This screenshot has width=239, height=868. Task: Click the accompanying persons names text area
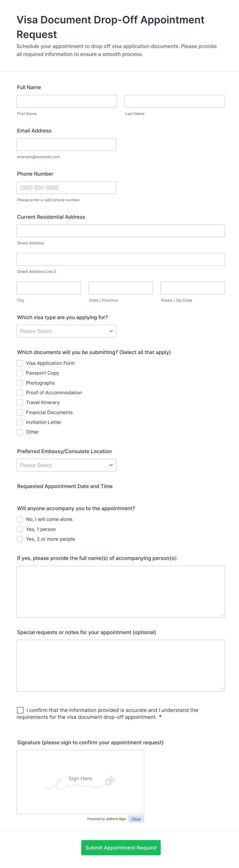[120, 591]
